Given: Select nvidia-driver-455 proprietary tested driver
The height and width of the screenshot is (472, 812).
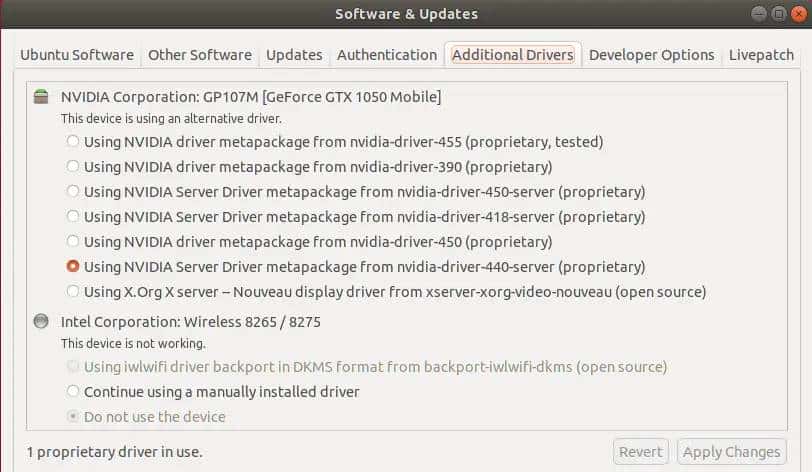Looking at the screenshot, I should pos(73,142).
